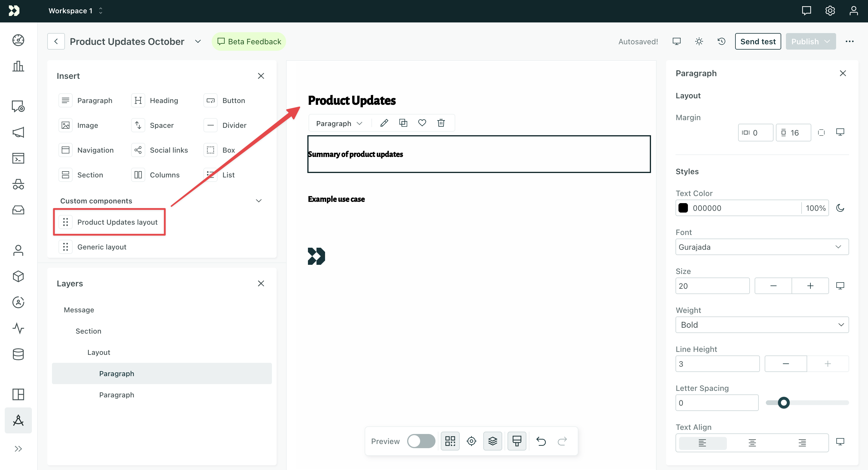Image resolution: width=868 pixels, height=470 pixels.
Task: Open the Paragraph block type dropdown
Action: click(339, 123)
